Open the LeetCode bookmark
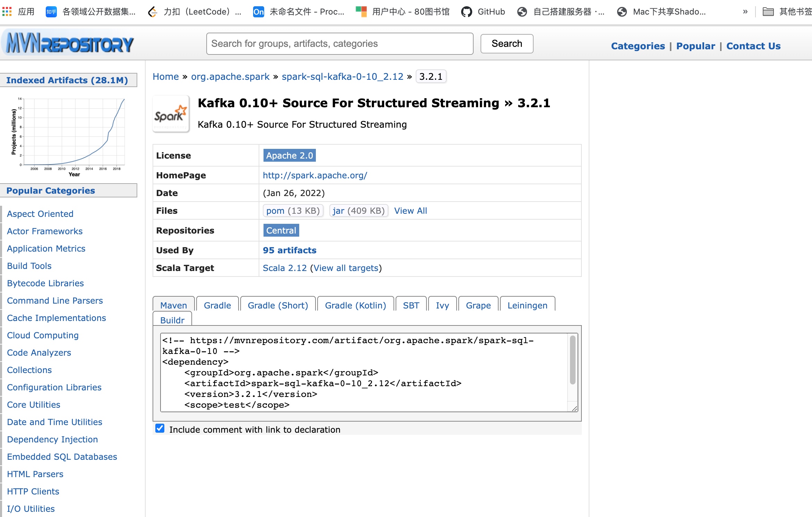 [x=195, y=12]
